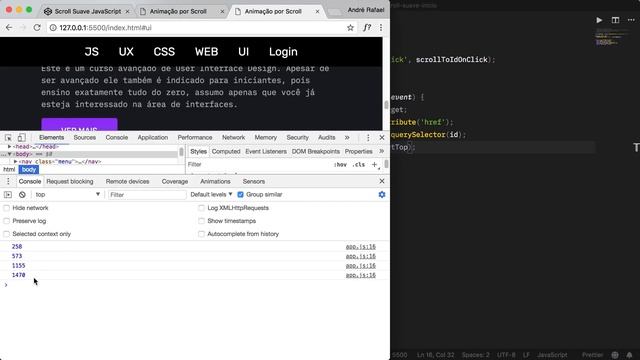The height and width of the screenshot is (360, 640).
Task: Click the Styles filter input
Action: click(259, 164)
